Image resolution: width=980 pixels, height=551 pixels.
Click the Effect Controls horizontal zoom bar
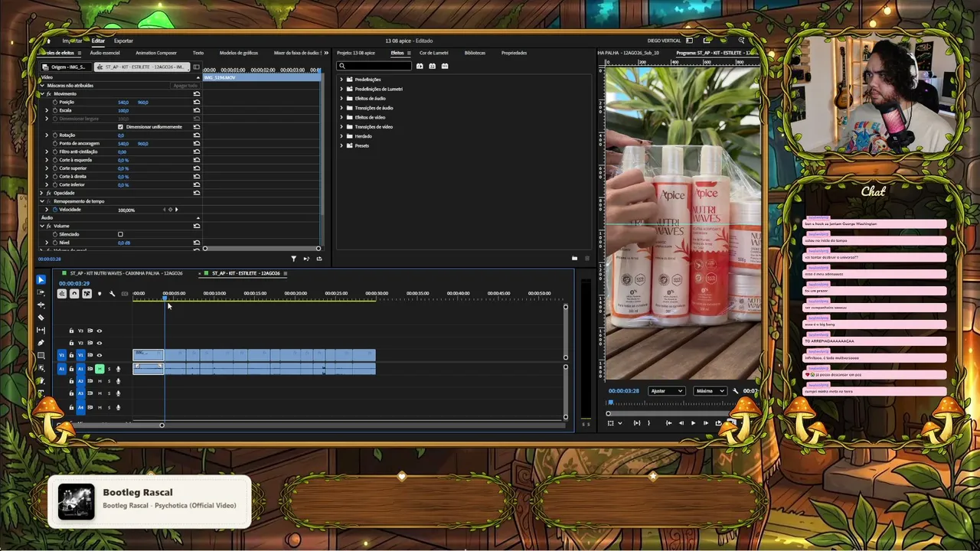click(262, 249)
